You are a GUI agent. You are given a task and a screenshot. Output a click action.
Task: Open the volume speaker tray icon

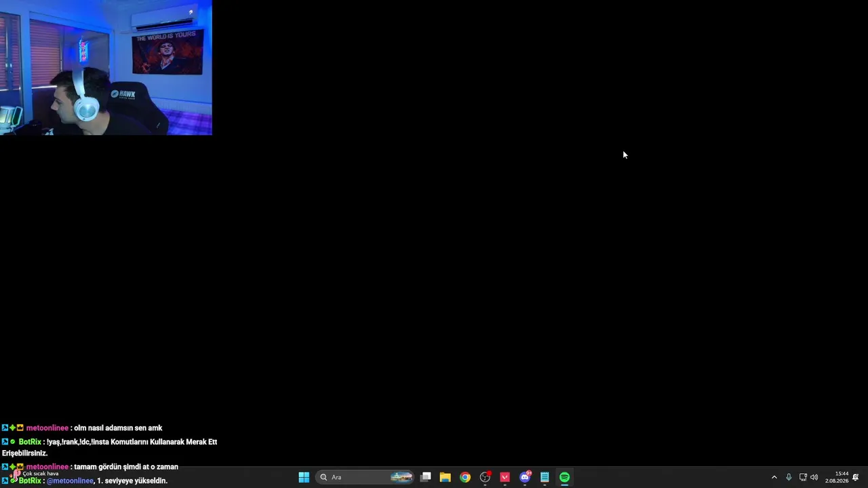pos(814,477)
